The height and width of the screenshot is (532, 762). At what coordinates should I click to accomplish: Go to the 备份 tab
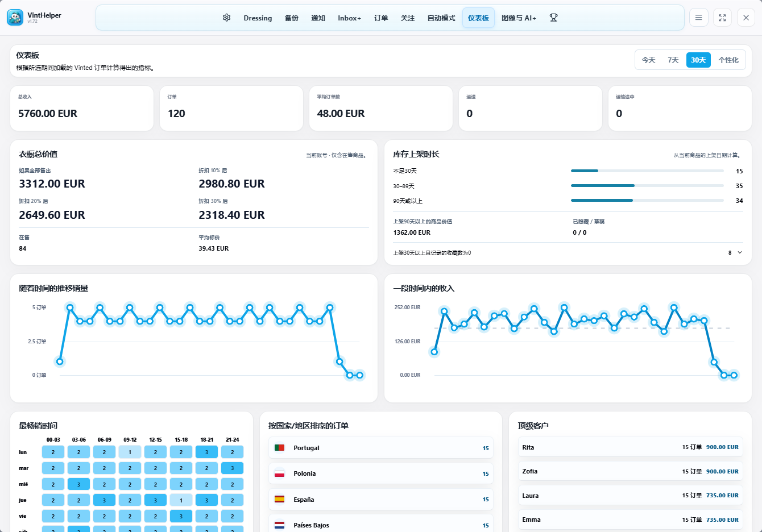[292, 18]
